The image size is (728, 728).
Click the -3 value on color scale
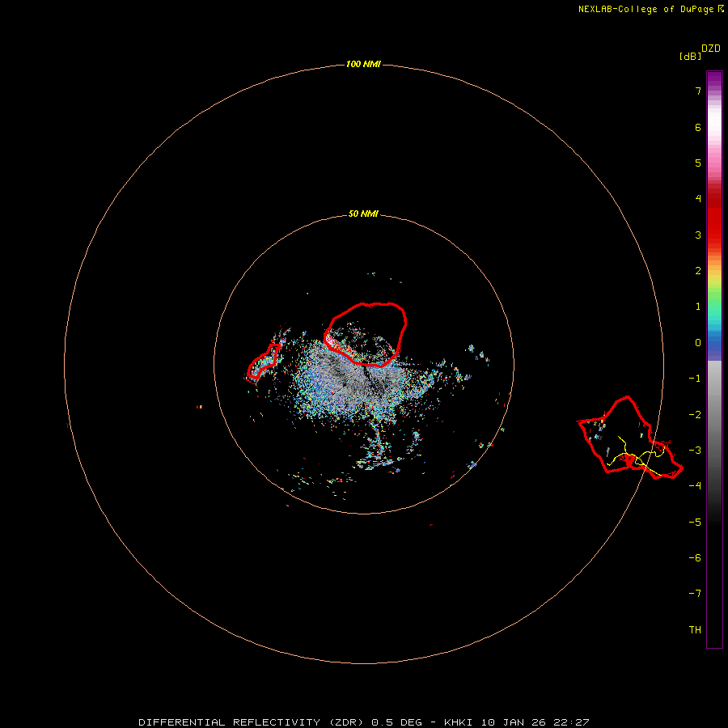(x=695, y=451)
